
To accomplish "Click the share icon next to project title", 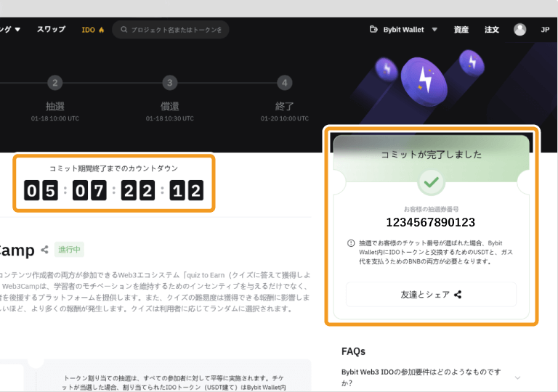I will [x=44, y=250].
